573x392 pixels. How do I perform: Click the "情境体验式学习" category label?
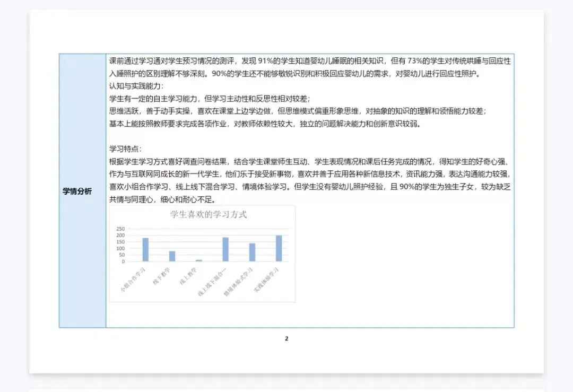click(238, 281)
